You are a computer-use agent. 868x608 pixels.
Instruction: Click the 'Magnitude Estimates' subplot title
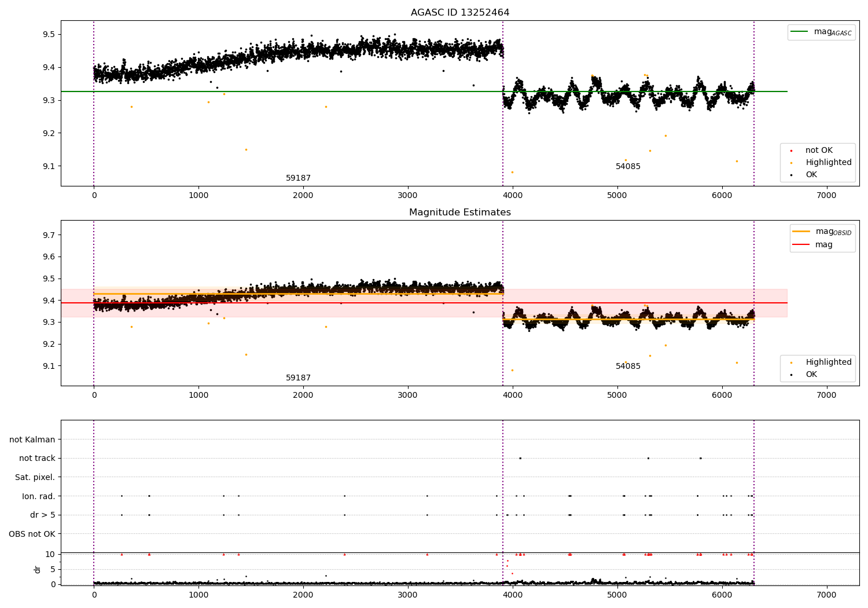tap(460, 213)
